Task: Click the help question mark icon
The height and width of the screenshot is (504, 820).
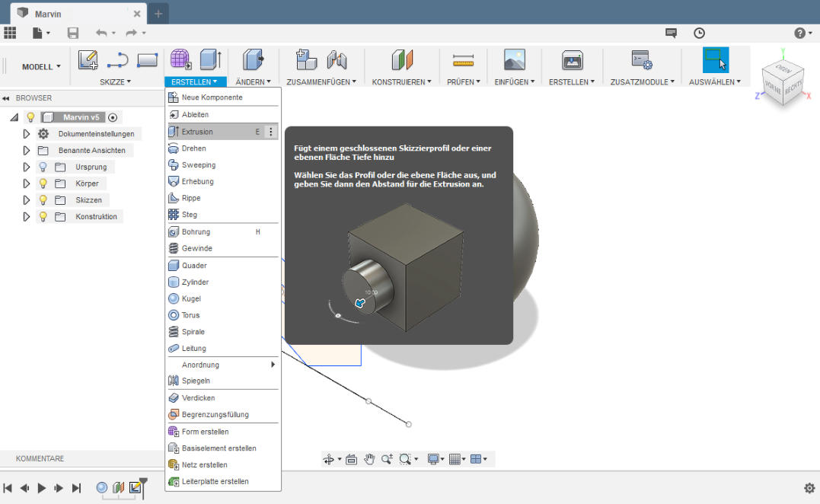Action: tap(799, 33)
